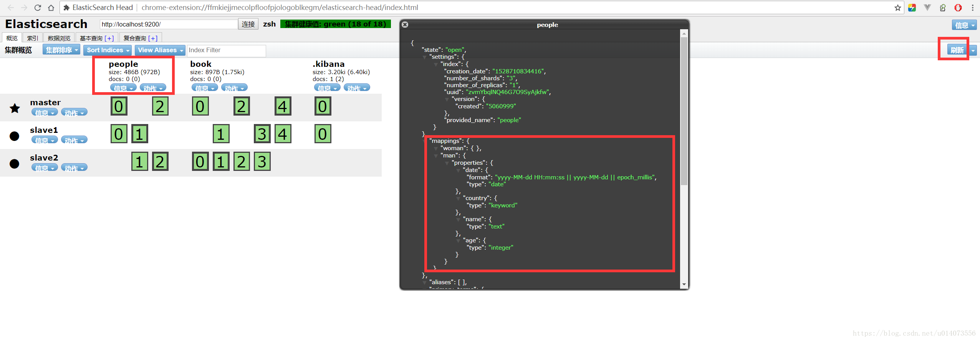The image size is (980, 341).
Task: Click the popup scrollbar up arrow
Action: pyautogui.click(x=684, y=33)
